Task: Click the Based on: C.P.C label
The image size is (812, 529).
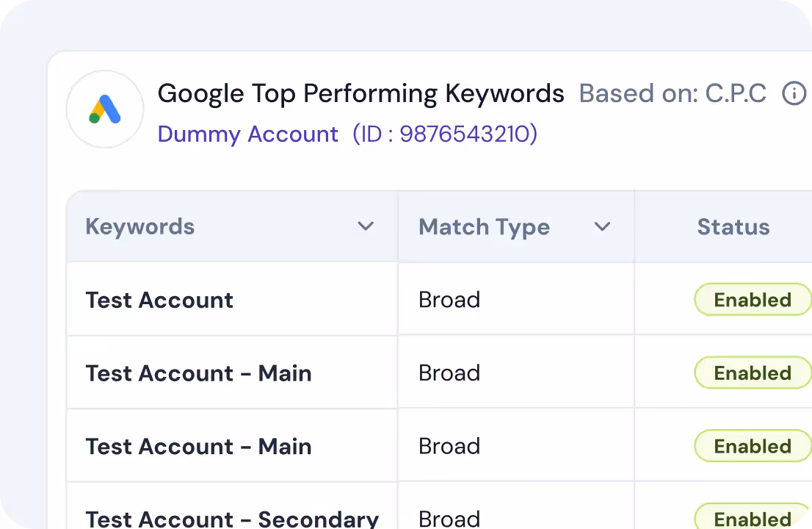Action: click(673, 94)
